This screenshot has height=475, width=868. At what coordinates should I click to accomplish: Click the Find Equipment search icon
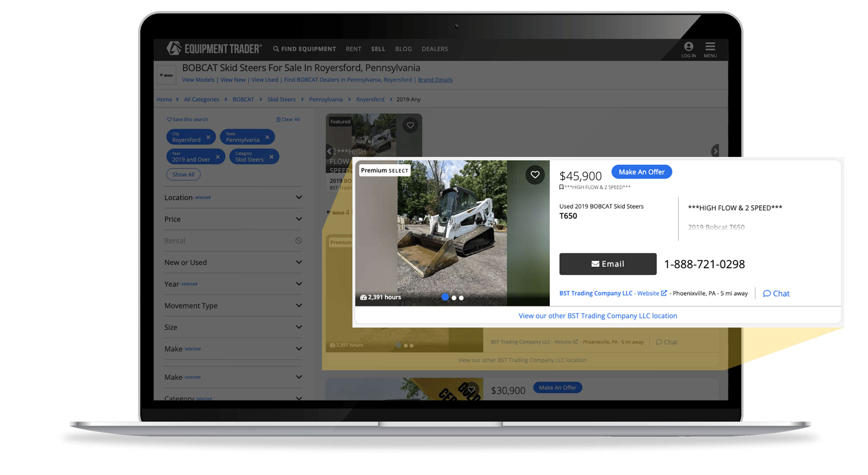(x=276, y=49)
